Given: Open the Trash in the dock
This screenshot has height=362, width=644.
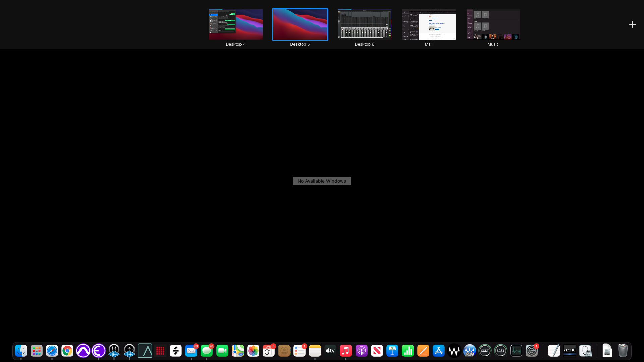Looking at the screenshot, I should click(623, 351).
